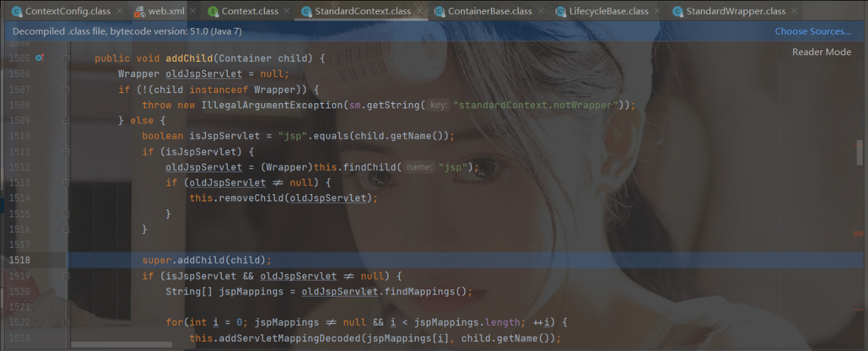Click the ContextConfig.class tab file icon
The height and width of the screenshot is (351, 868).
pos(16,11)
